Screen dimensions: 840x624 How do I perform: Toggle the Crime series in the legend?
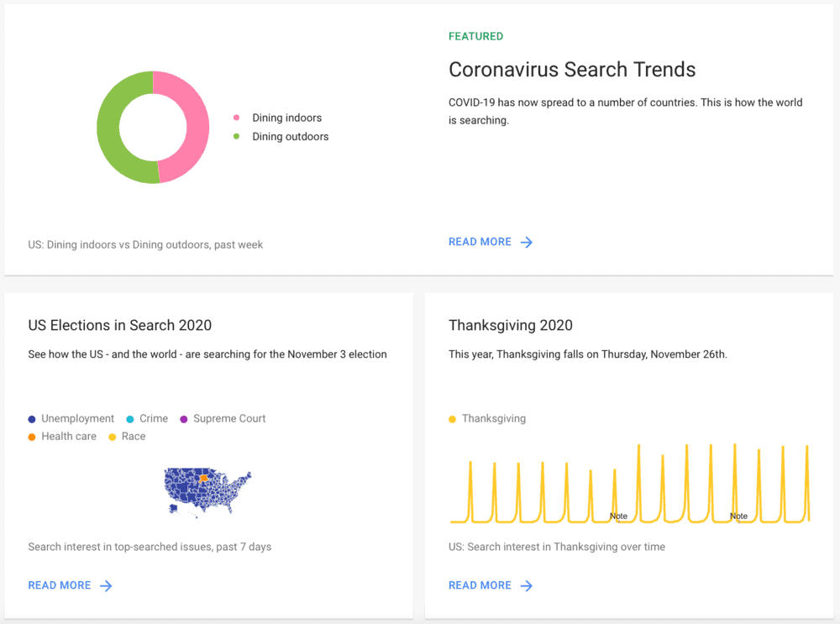[130, 418]
